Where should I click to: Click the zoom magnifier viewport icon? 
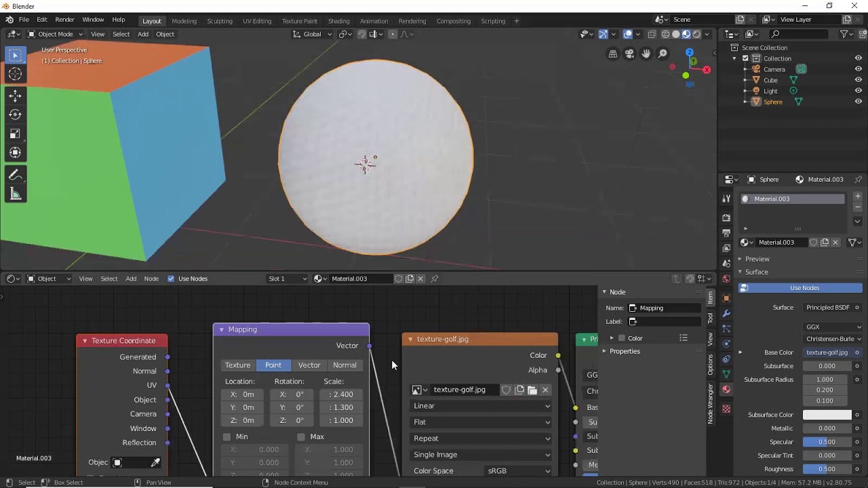(x=663, y=54)
